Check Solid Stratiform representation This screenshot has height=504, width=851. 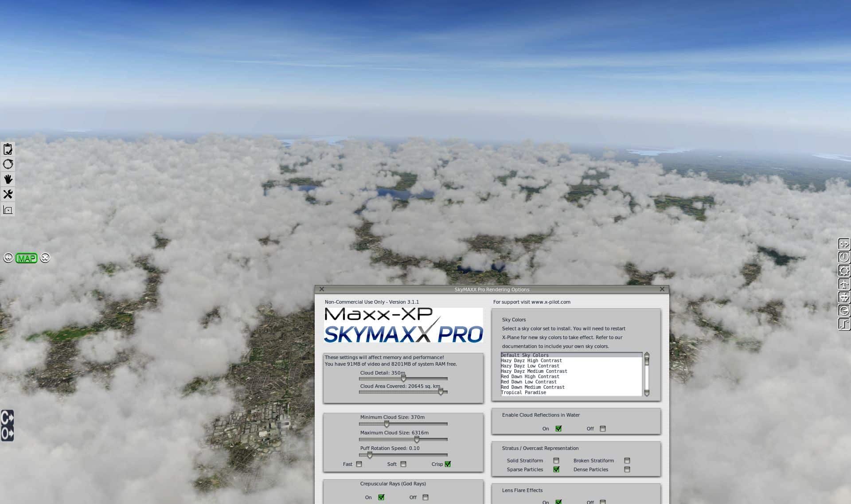click(556, 461)
